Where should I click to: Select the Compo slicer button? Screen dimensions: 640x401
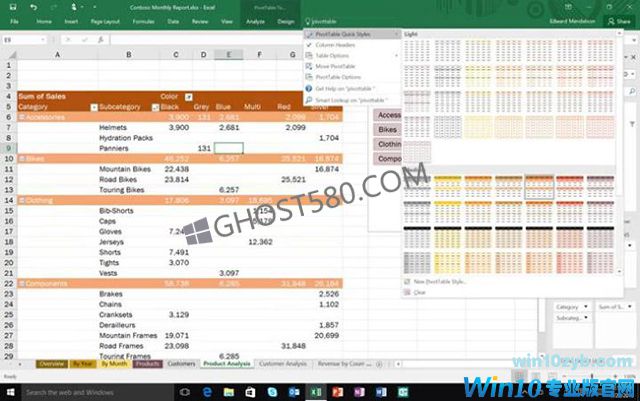388,158
